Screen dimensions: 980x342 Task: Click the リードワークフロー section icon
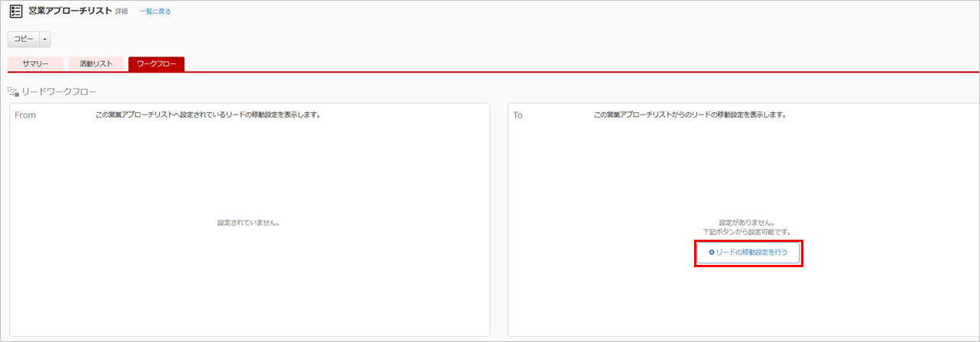pyautogui.click(x=12, y=92)
